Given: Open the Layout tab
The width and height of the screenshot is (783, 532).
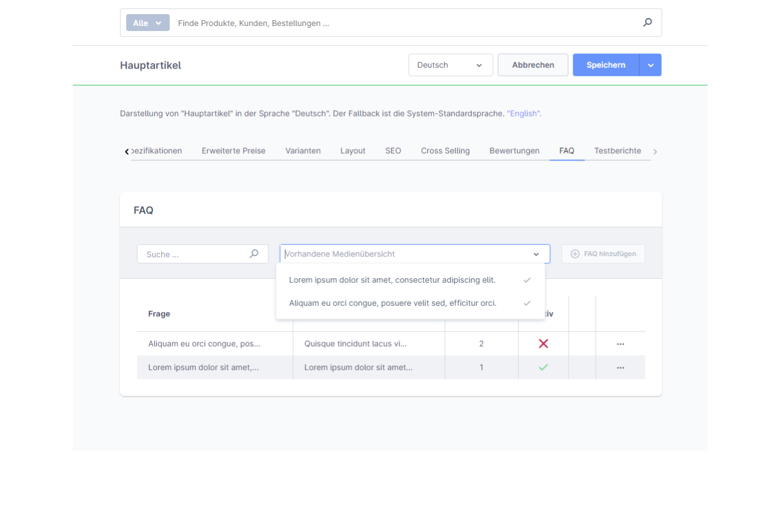Looking at the screenshot, I should [352, 151].
